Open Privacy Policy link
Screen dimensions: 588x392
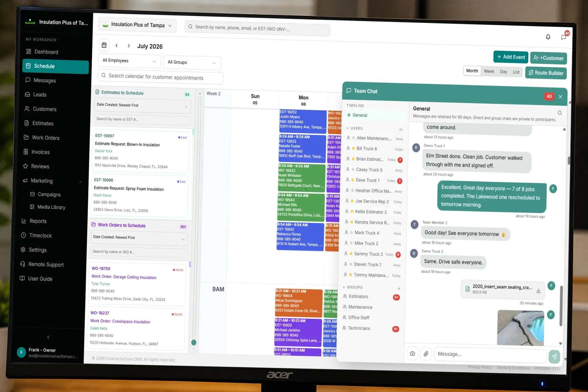click(x=480, y=367)
